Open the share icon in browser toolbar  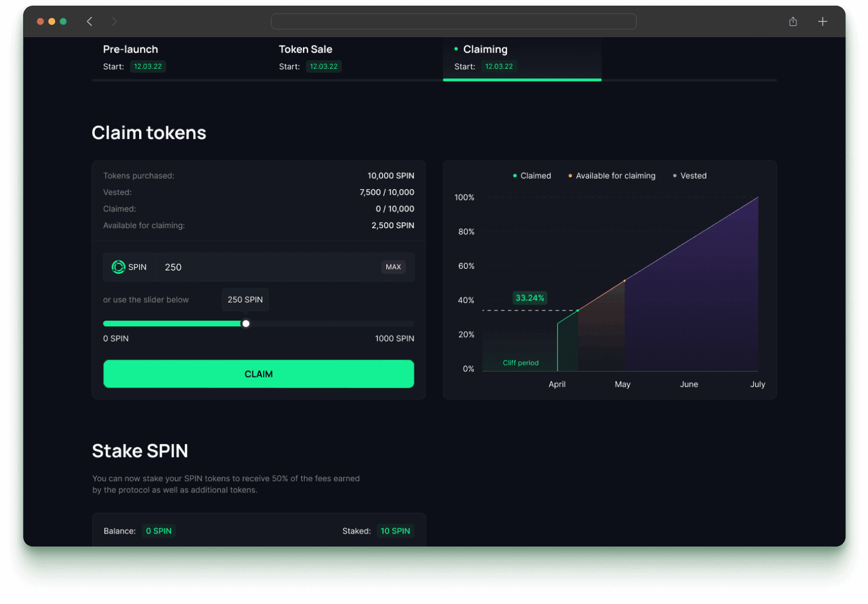(x=793, y=21)
